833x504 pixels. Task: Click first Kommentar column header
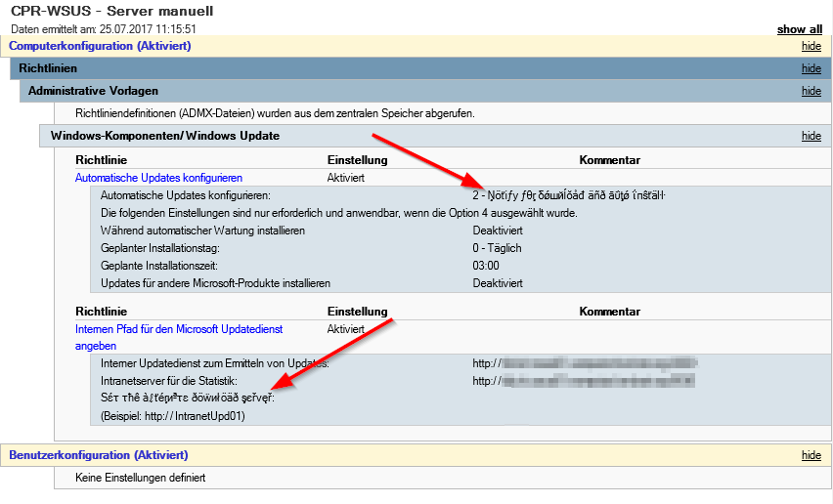(610, 160)
